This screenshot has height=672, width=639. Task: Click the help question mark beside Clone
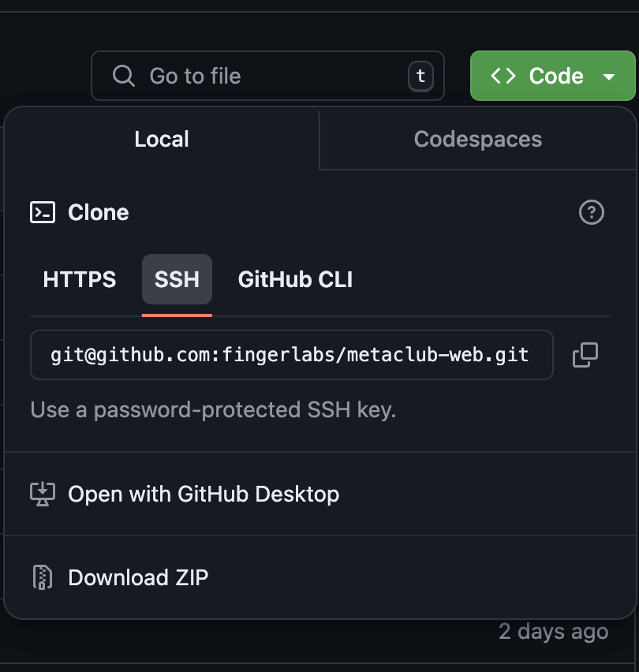point(591,212)
